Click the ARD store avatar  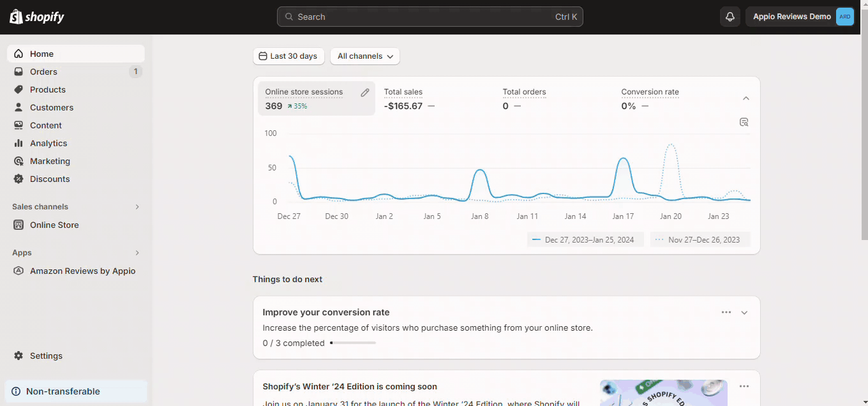click(x=844, y=17)
